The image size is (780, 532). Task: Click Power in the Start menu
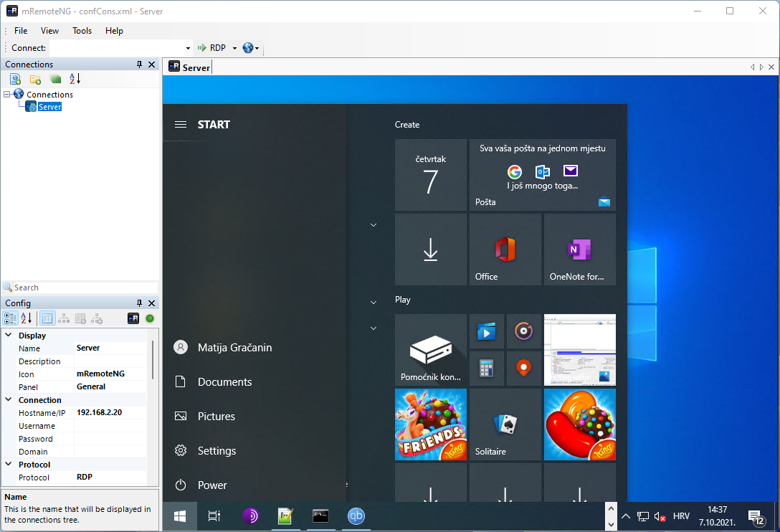tap(200, 485)
